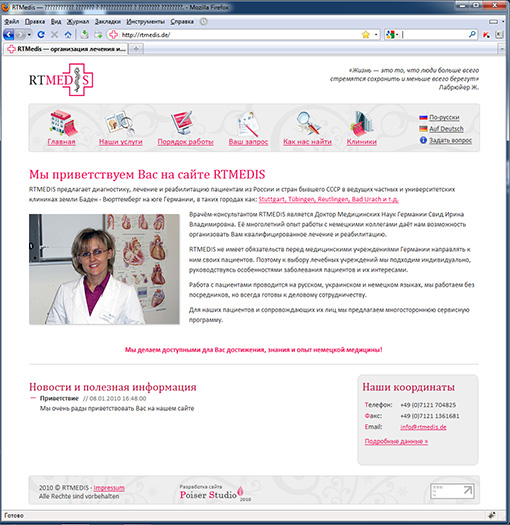
Task: Click the Наши услуги icon
Action: click(121, 123)
